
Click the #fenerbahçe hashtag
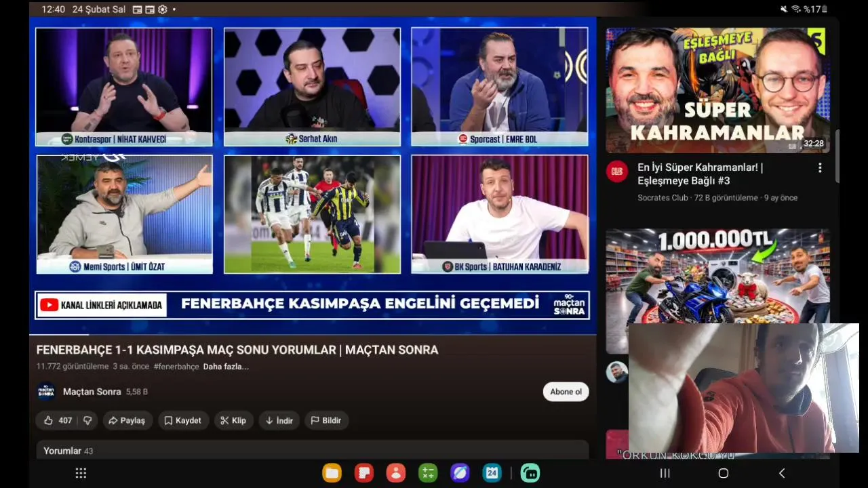pos(176,367)
